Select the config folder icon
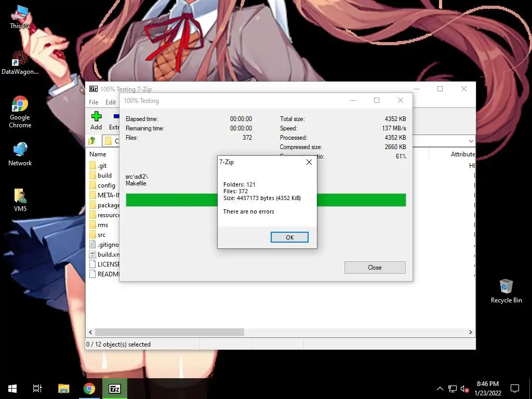The width and height of the screenshot is (532, 399). pyautogui.click(x=92, y=185)
